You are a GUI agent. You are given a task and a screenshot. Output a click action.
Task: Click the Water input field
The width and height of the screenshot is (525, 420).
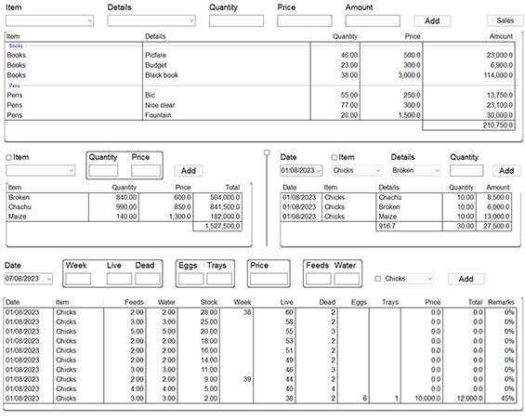347,279
